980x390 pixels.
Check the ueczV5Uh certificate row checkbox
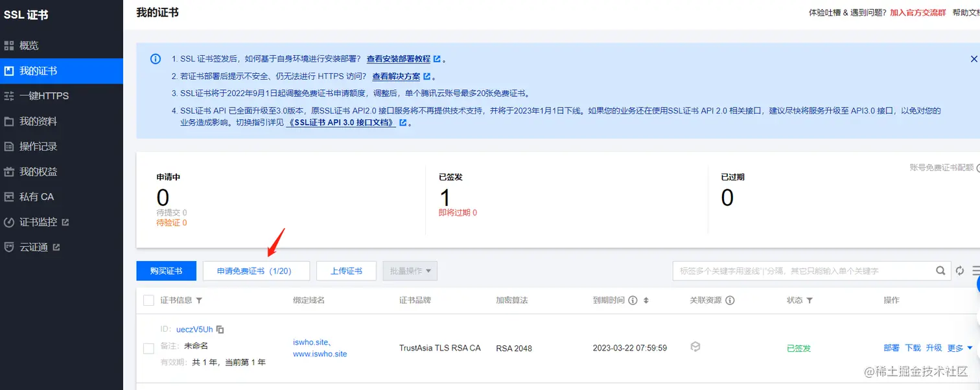click(148, 349)
